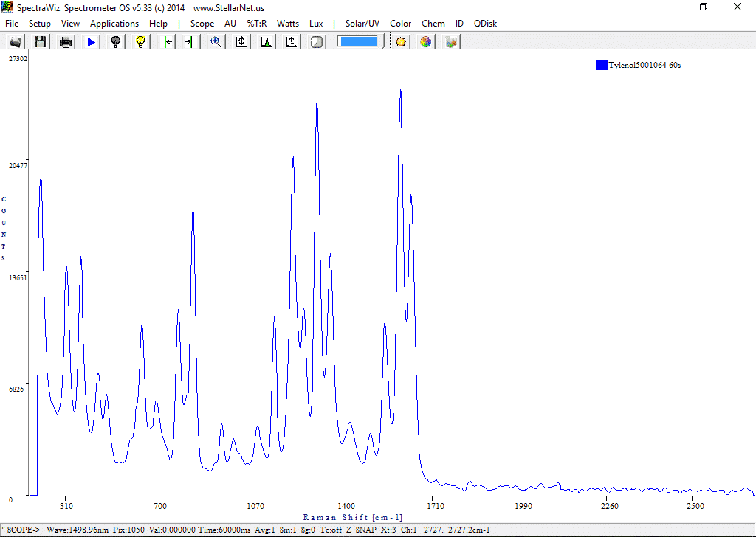Screen dimensions: 756x537
Task: Restore down the SpectraWiz window
Action: pyautogui.click(x=704, y=7)
